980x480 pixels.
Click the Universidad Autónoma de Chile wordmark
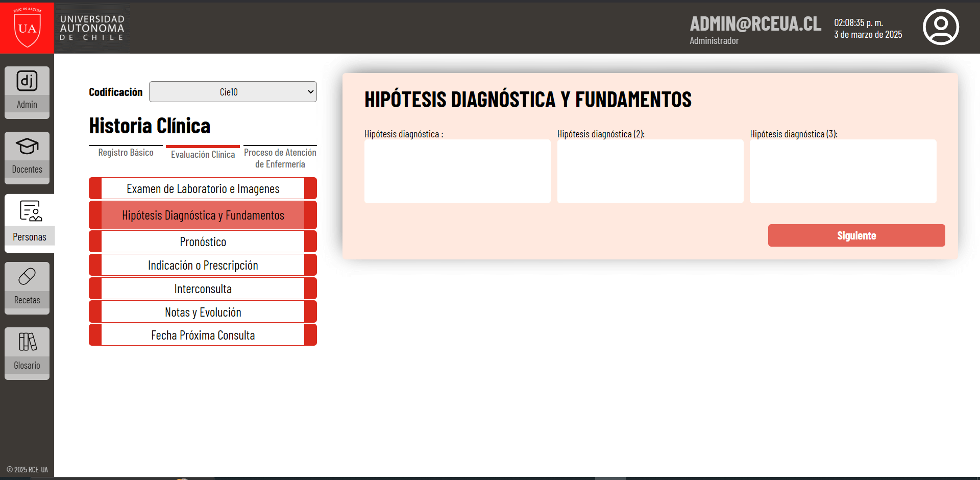[92, 28]
